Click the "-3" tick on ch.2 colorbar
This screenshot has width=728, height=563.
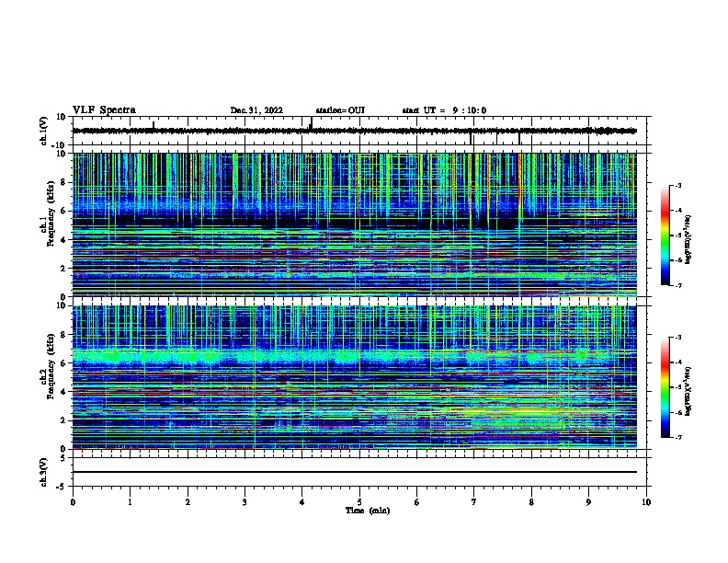click(x=677, y=338)
